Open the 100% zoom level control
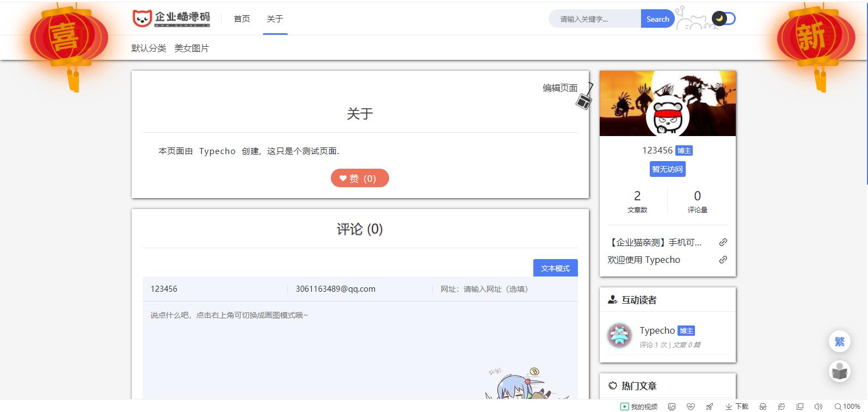Screen dimensions: 868x412 point(847,407)
